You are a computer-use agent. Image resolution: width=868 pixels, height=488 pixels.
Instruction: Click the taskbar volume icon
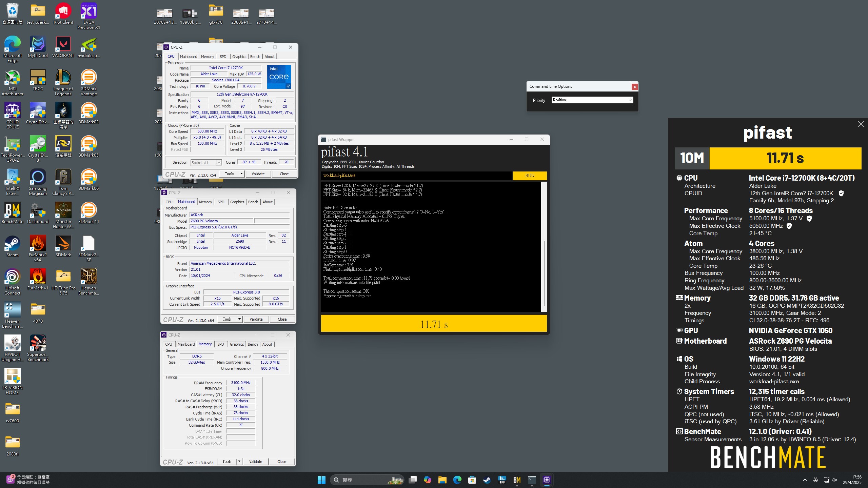[x=834, y=480]
